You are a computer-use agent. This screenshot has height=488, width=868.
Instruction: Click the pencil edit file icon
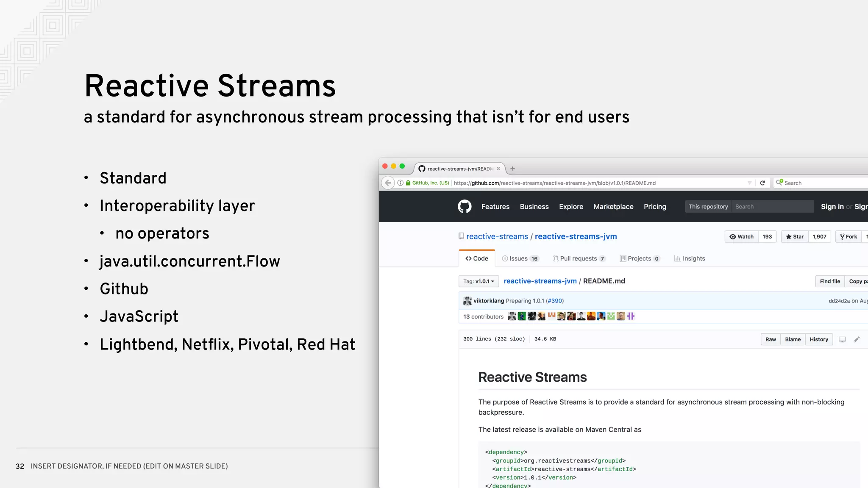click(857, 339)
